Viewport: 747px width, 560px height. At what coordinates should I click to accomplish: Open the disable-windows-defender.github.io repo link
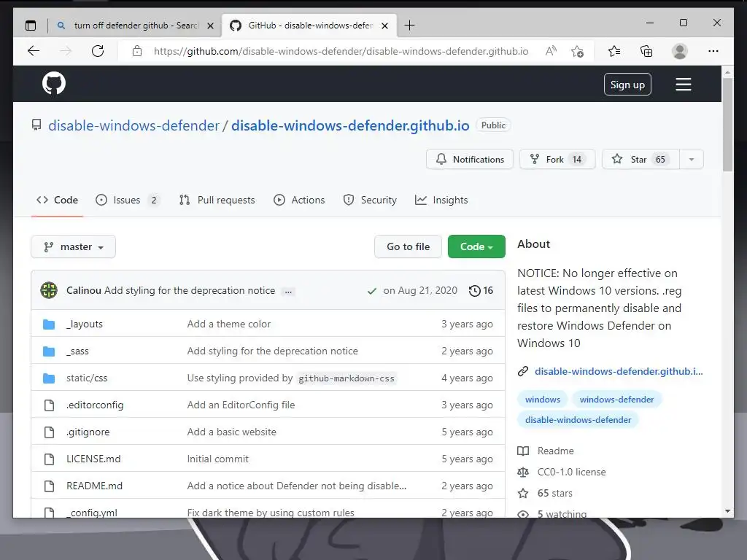pyautogui.click(x=350, y=125)
